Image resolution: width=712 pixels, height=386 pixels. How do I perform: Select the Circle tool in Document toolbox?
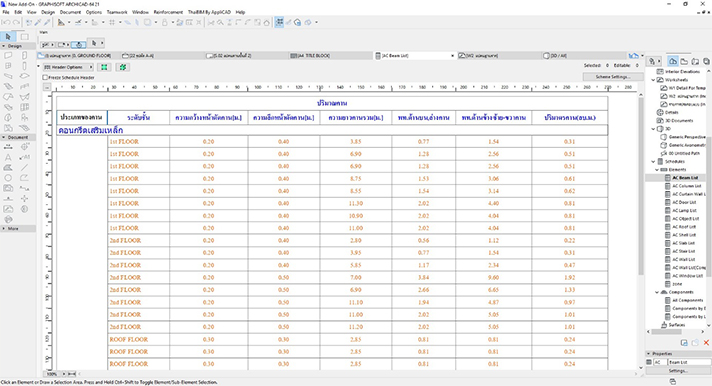(8, 178)
